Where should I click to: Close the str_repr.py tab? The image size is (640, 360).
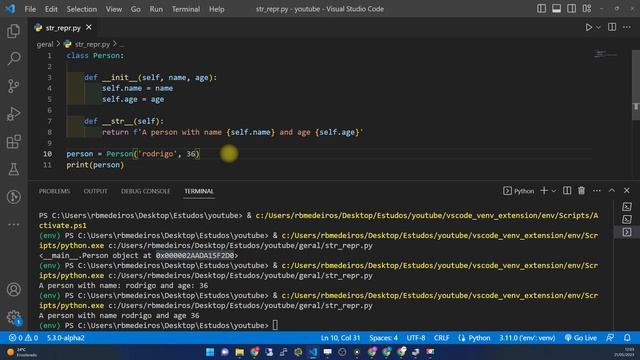[89, 27]
